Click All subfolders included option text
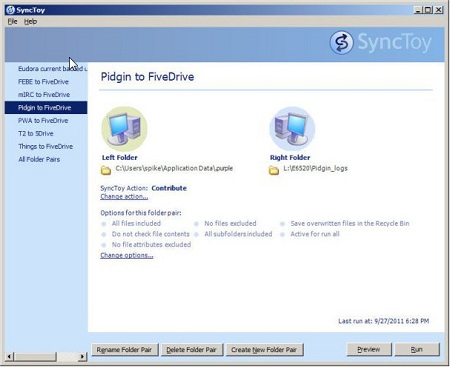 click(238, 234)
